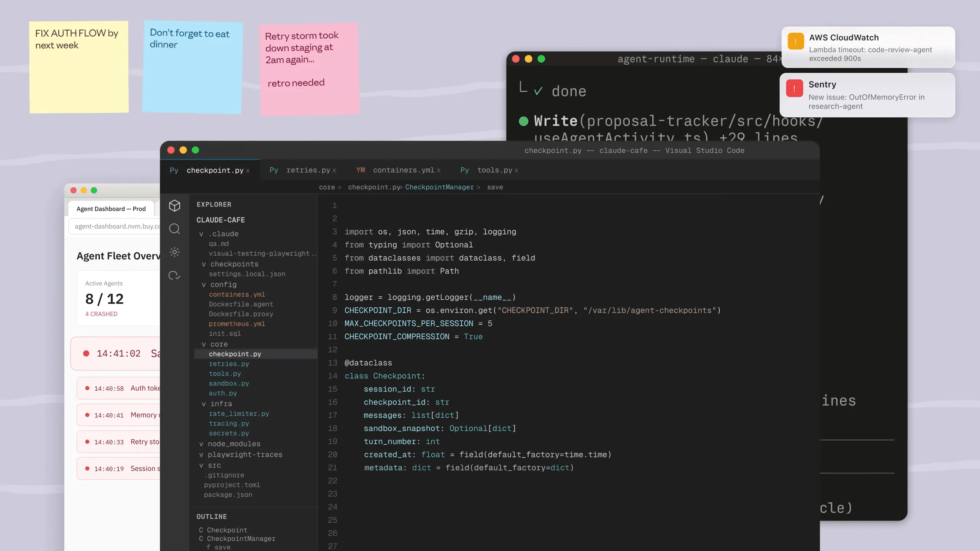Click the AWS CloudWatch warning icon
The image size is (980, 551).
tap(796, 41)
